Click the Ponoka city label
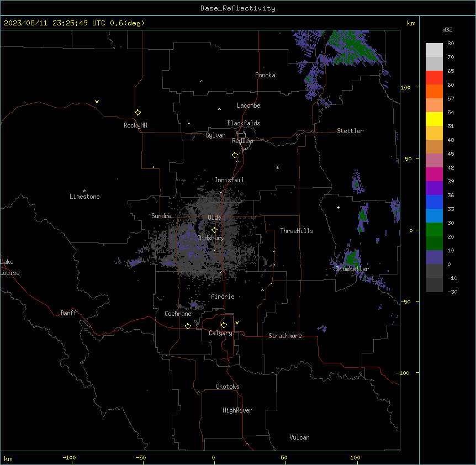The width and height of the screenshot is (476, 465). (x=265, y=75)
